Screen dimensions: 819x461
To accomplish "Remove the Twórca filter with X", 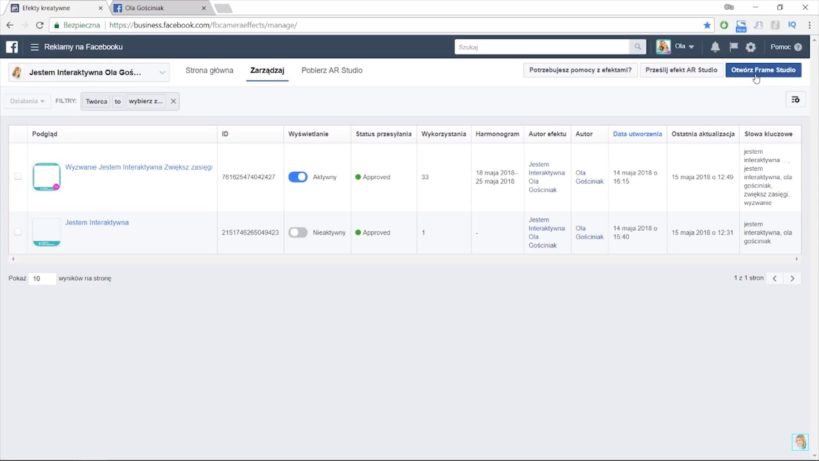I will coord(173,101).
